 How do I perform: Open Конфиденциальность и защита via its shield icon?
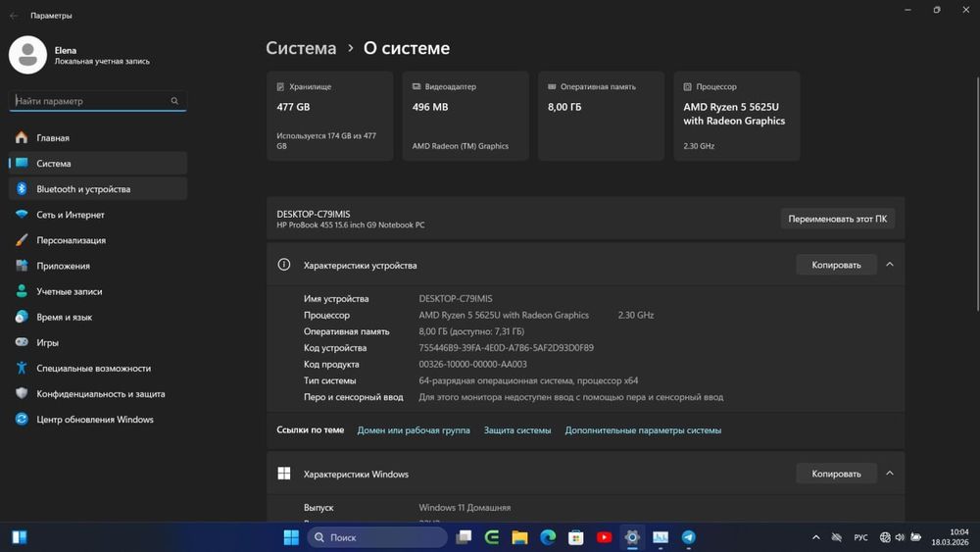22,393
